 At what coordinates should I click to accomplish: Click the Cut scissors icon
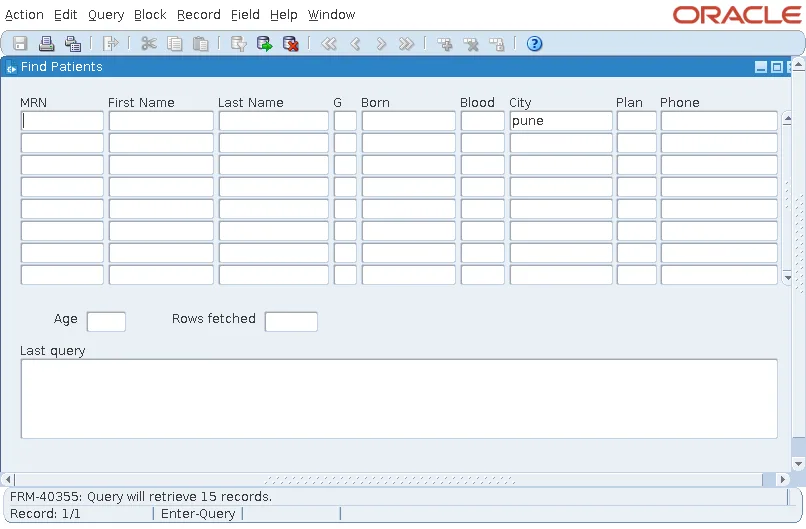tap(149, 44)
